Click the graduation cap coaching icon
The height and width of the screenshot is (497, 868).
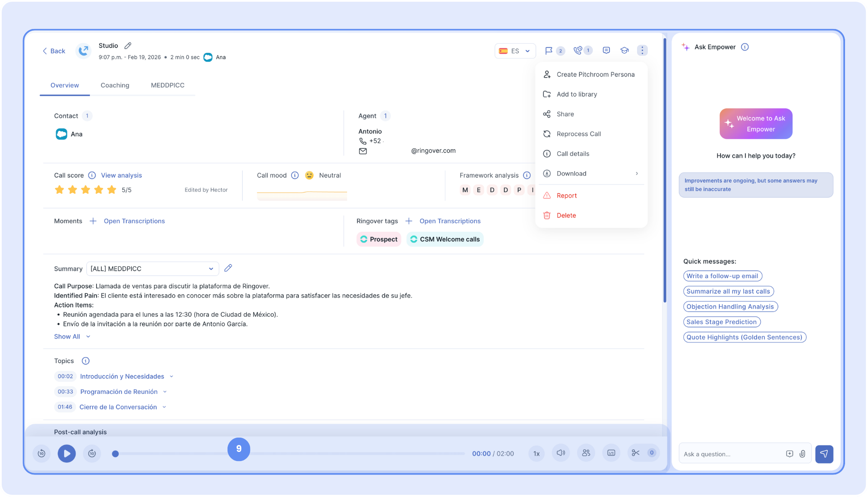pos(624,51)
